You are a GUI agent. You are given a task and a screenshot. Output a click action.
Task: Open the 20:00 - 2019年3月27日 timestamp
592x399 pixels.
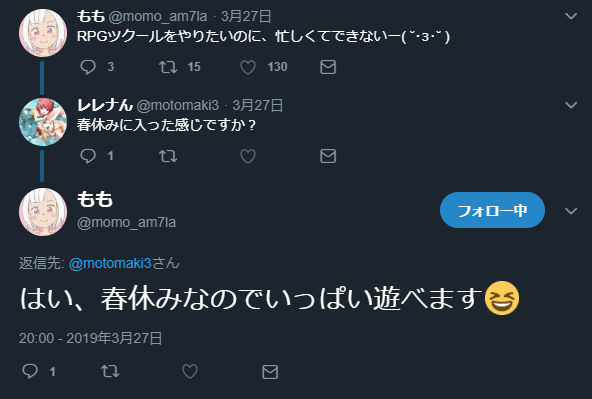pyautogui.click(x=91, y=338)
